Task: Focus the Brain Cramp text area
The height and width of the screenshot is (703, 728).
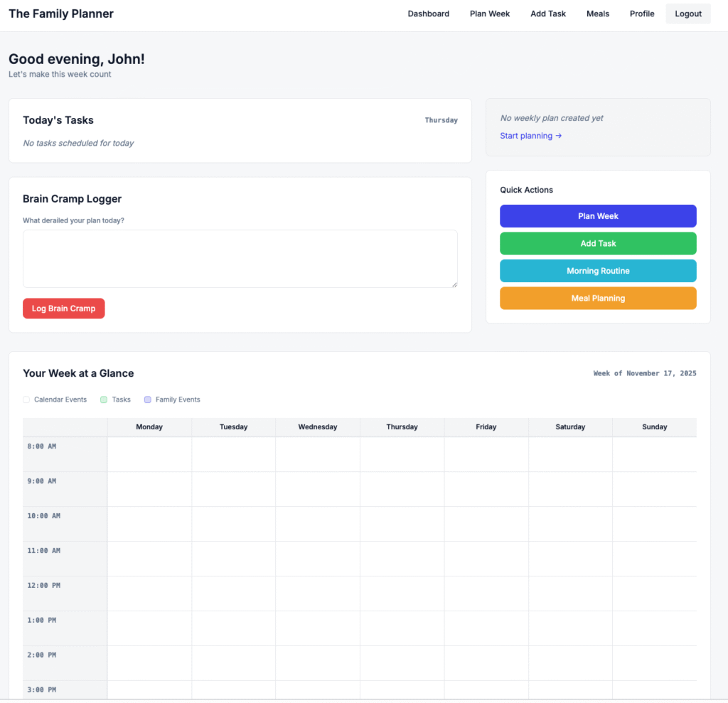Action: click(240, 259)
